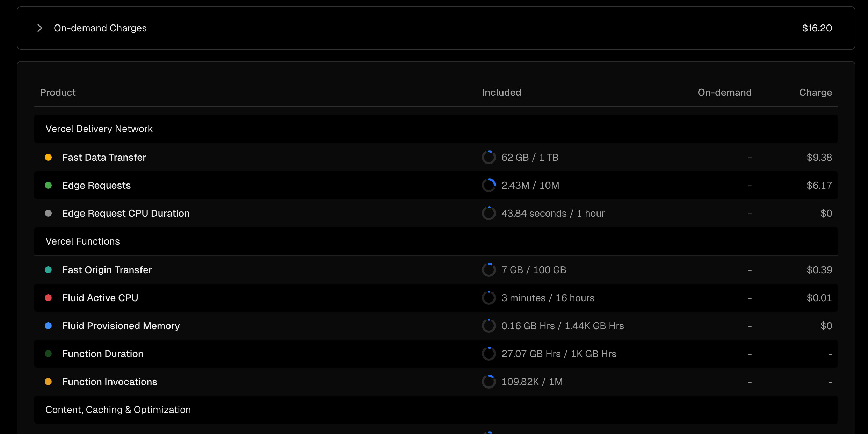Click the $0.01 charge for Fluid Active CPU
Screen dimensions: 868x434
819,298
